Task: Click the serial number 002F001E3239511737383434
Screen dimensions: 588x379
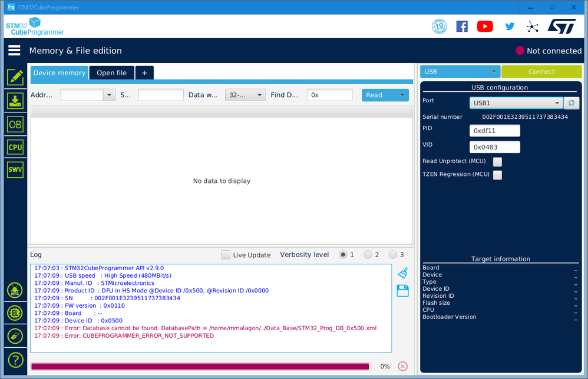Action: (525, 117)
